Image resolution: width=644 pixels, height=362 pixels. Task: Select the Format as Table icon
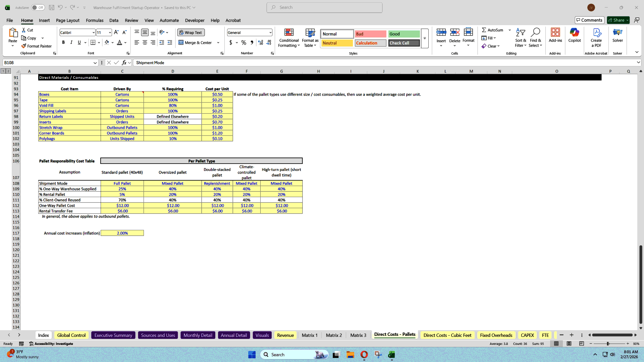[310, 38]
